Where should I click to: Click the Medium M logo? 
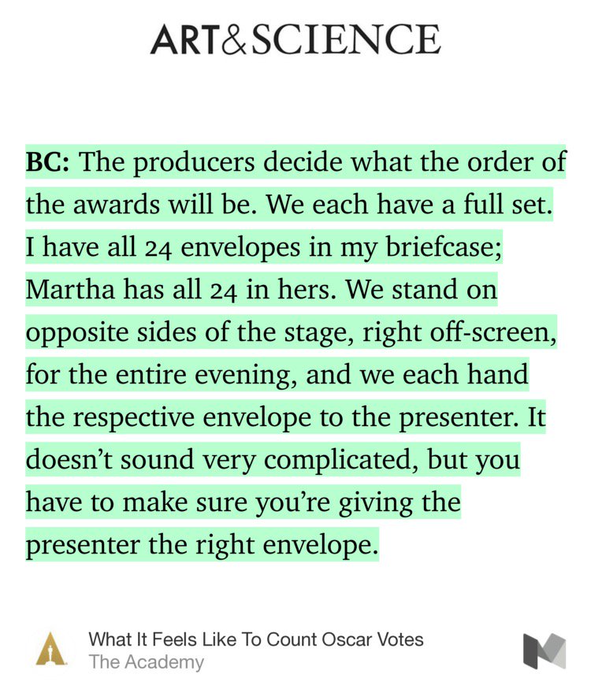coord(544,651)
